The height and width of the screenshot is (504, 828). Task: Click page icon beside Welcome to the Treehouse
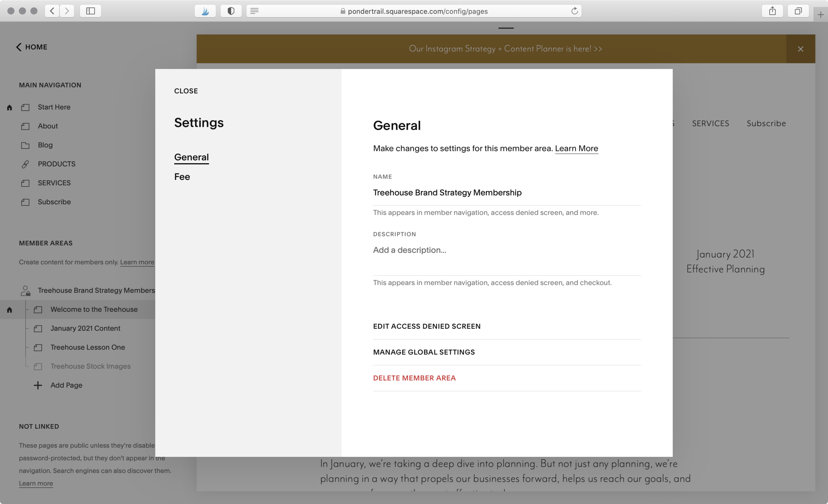38,310
